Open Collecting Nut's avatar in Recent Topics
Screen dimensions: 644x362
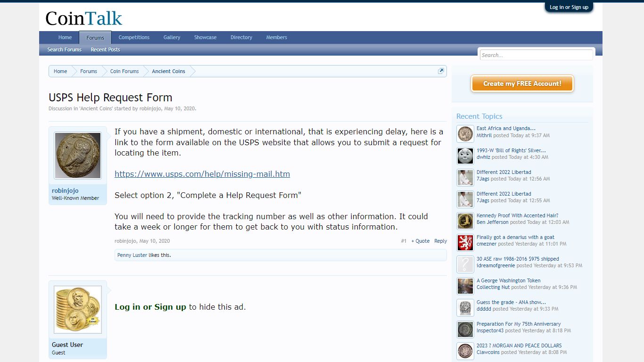click(465, 286)
